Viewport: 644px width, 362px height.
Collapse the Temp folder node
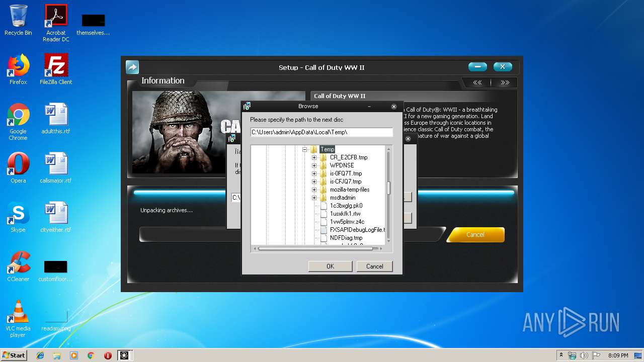click(x=305, y=149)
